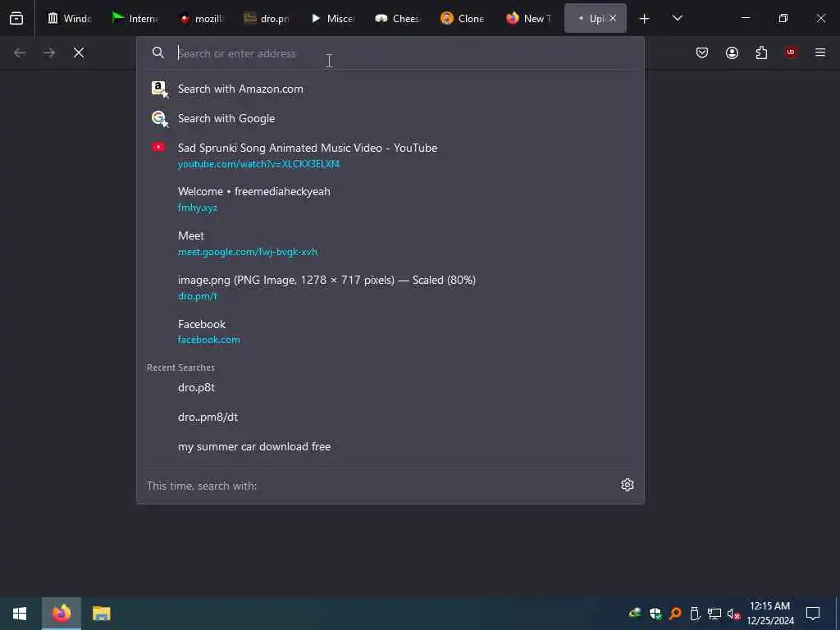The height and width of the screenshot is (630, 840).
Task: Click the orange magnifier tray icon
Action: tap(676, 614)
